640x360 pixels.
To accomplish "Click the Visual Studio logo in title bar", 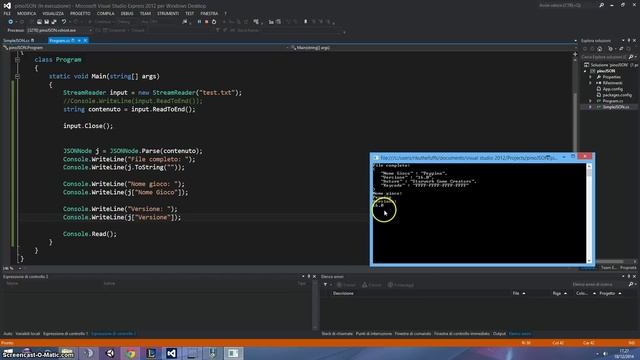I will coord(7,6).
